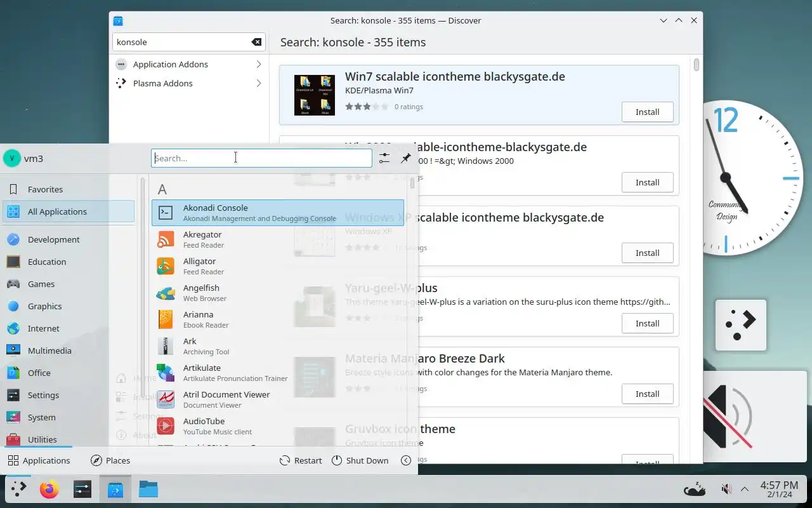The image size is (812, 508).
Task: Open the Development category
Action: point(69,239)
